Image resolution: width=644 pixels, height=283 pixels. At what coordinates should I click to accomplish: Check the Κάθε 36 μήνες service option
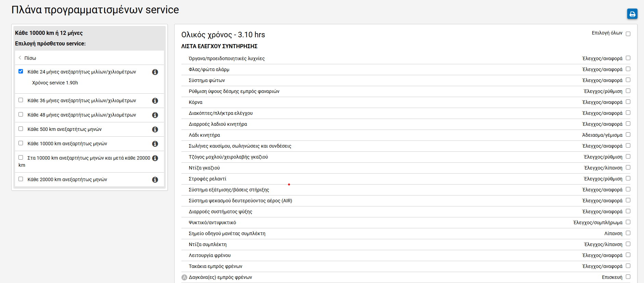[x=21, y=100]
